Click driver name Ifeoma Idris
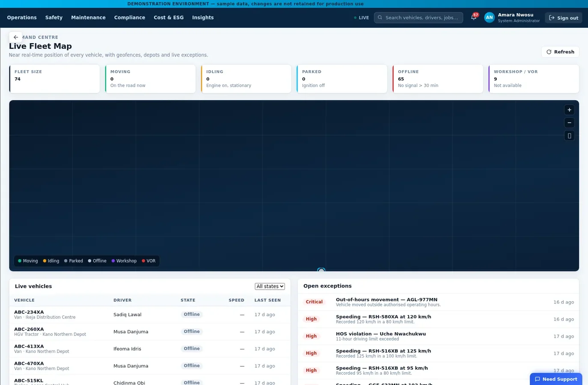Screen dimensions: 588x385 127,349
